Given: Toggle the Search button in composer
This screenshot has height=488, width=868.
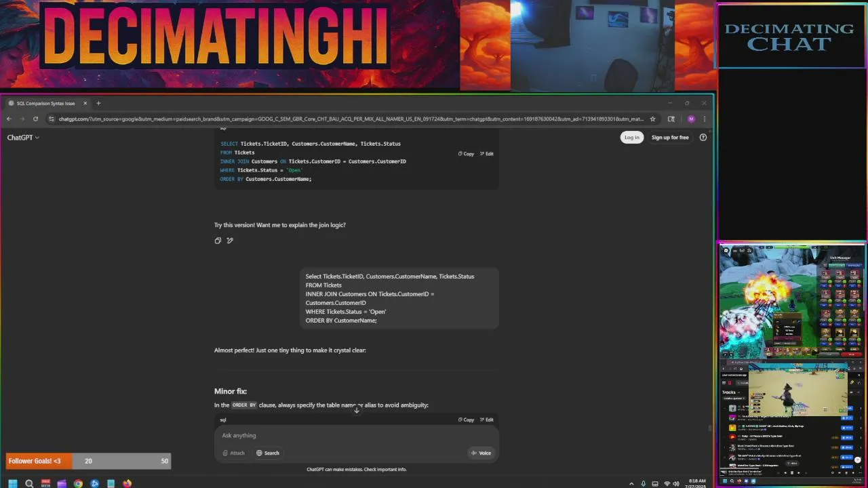Looking at the screenshot, I should pyautogui.click(x=268, y=453).
